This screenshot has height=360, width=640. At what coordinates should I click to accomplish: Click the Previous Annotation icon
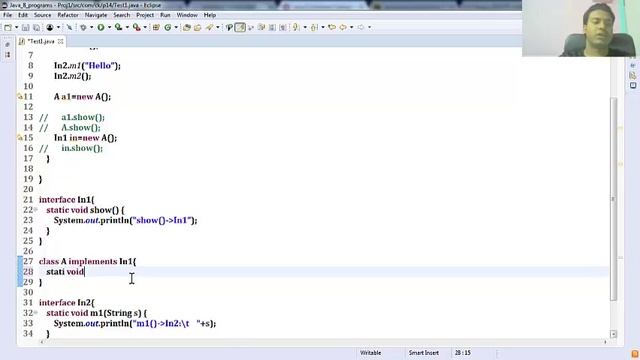point(314,27)
